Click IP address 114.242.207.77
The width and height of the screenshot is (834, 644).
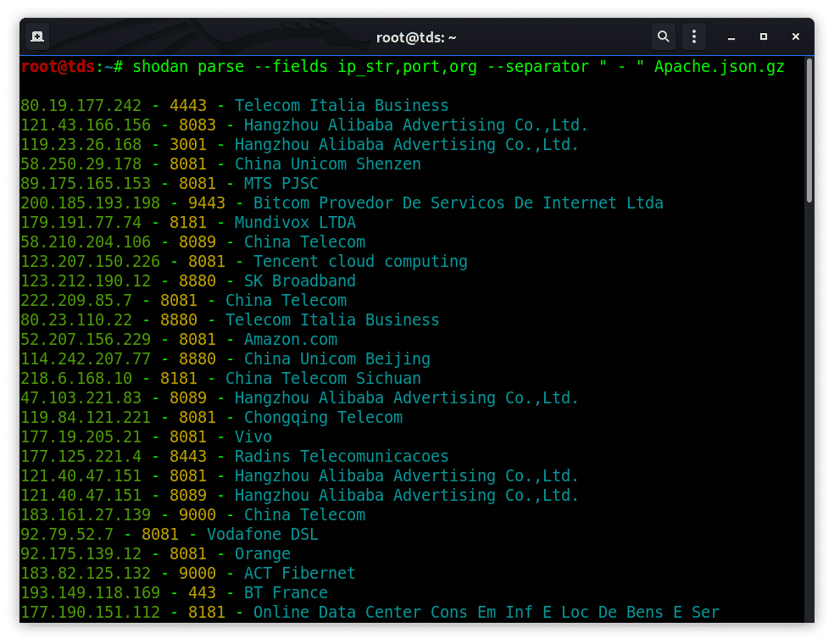tap(86, 359)
